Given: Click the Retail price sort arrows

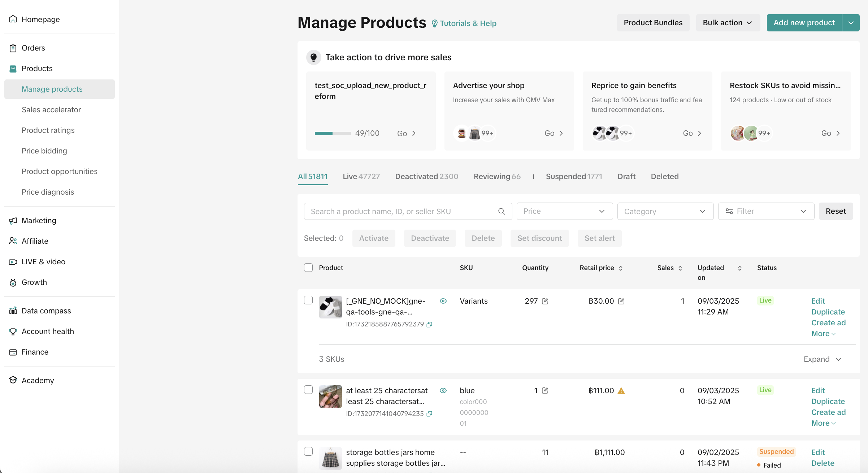Looking at the screenshot, I should [x=621, y=268].
